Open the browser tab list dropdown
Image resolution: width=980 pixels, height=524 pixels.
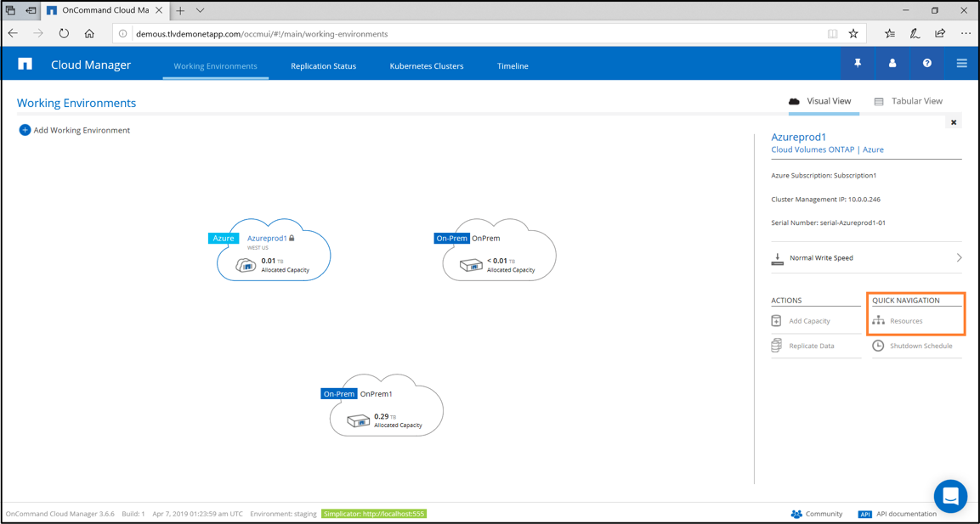(201, 11)
